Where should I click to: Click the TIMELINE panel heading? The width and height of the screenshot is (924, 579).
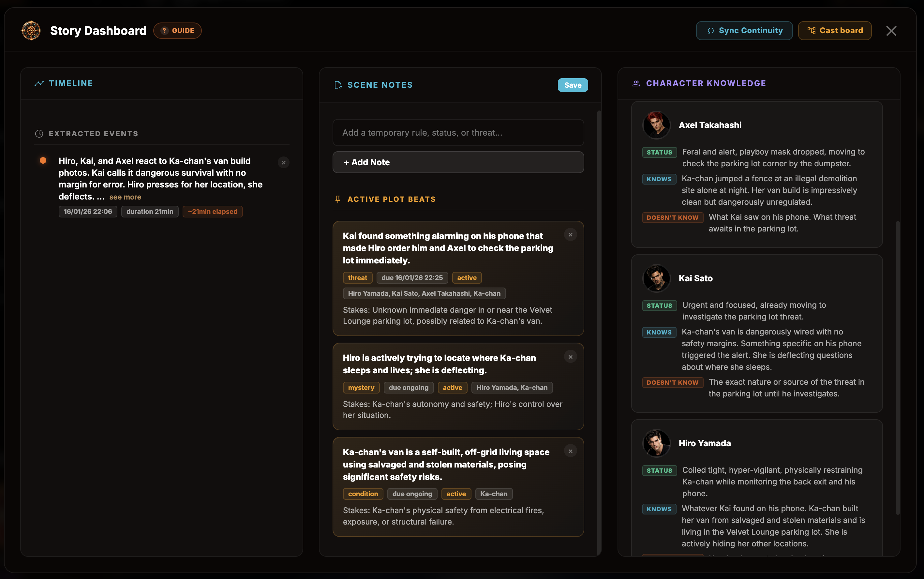(x=71, y=83)
